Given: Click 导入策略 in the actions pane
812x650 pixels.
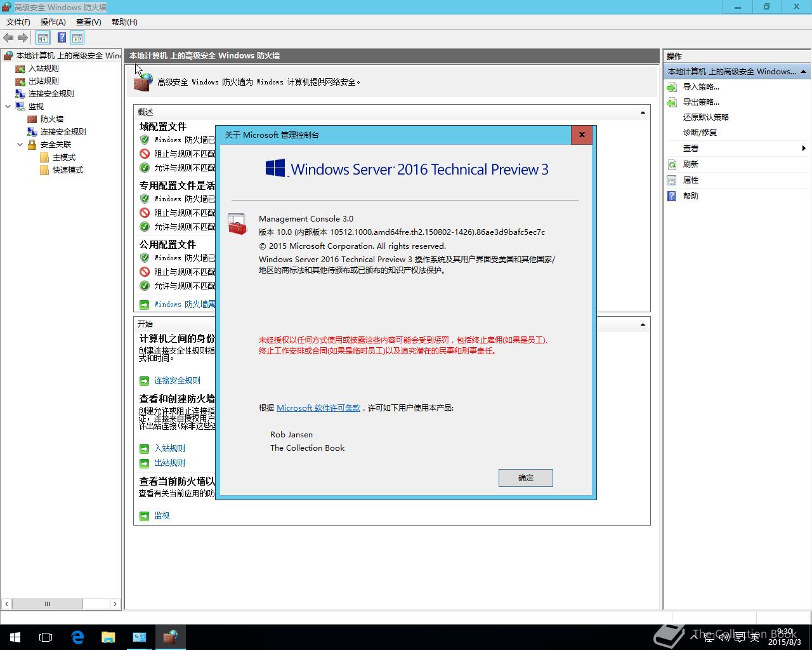Looking at the screenshot, I should [701, 87].
